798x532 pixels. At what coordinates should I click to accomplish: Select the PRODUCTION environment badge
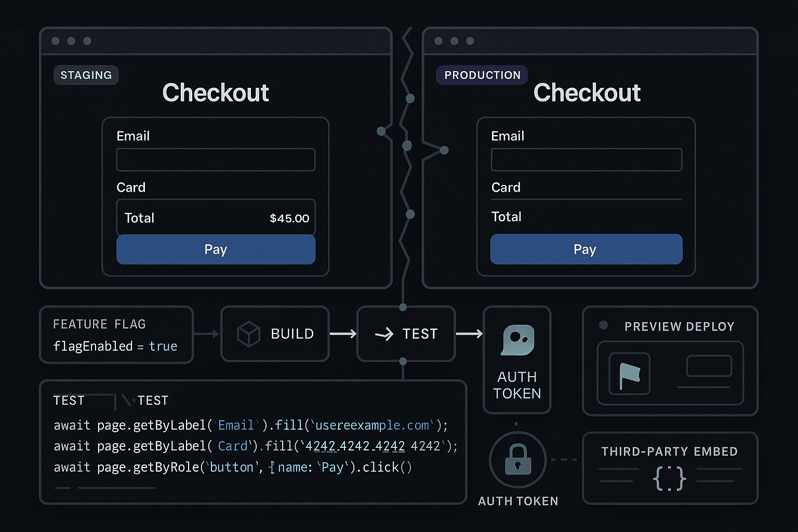[x=482, y=75]
